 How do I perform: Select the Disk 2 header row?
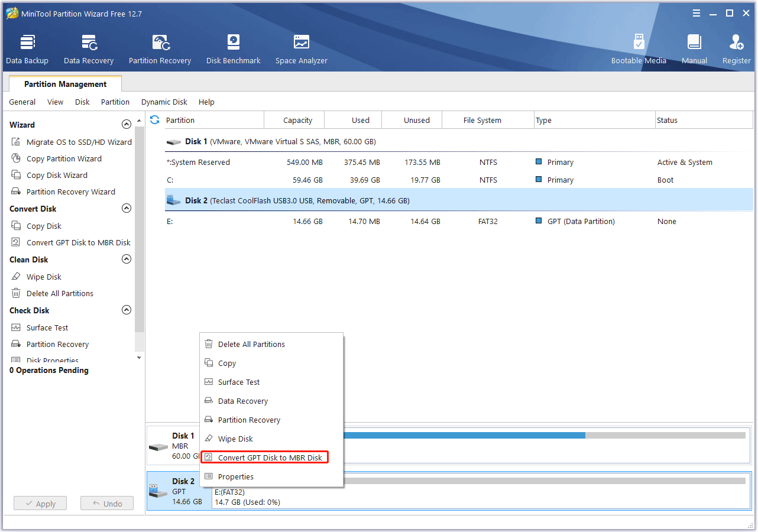(459, 200)
